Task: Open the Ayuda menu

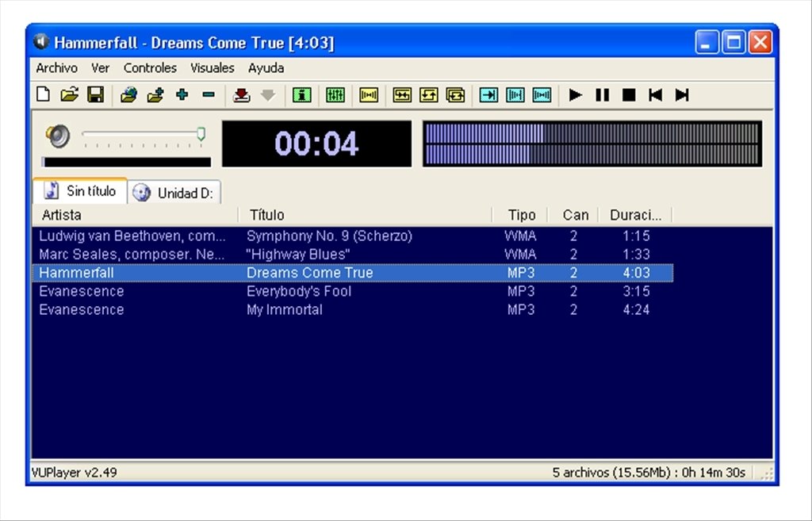Action: (x=266, y=68)
